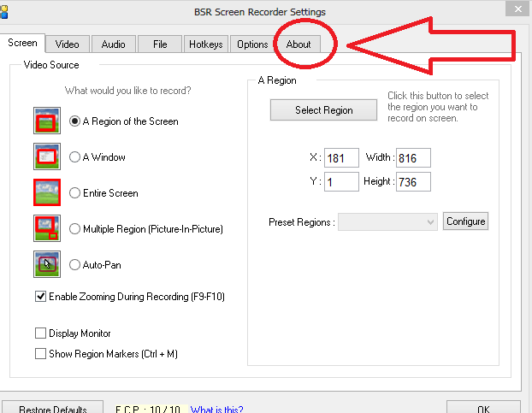532x413 pixels.
Task: Click the Width input field
Action: point(413,158)
